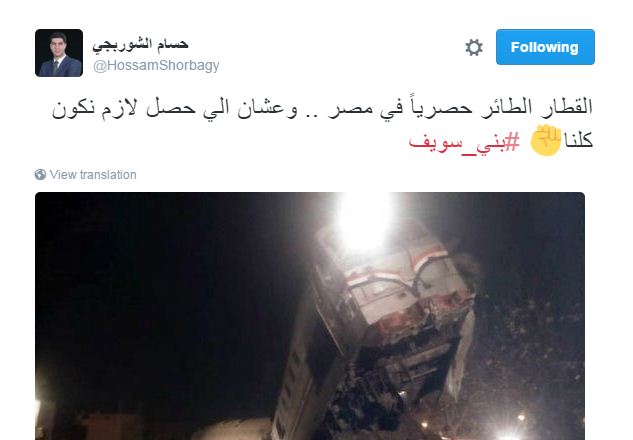Click the hash symbol of the hashtag
This screenshot has height=440, width=633.
pos(512,142)
